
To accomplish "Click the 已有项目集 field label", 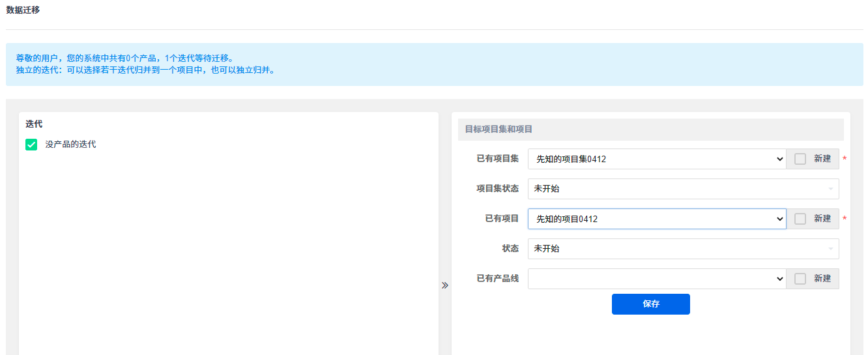I will (498, 158).
